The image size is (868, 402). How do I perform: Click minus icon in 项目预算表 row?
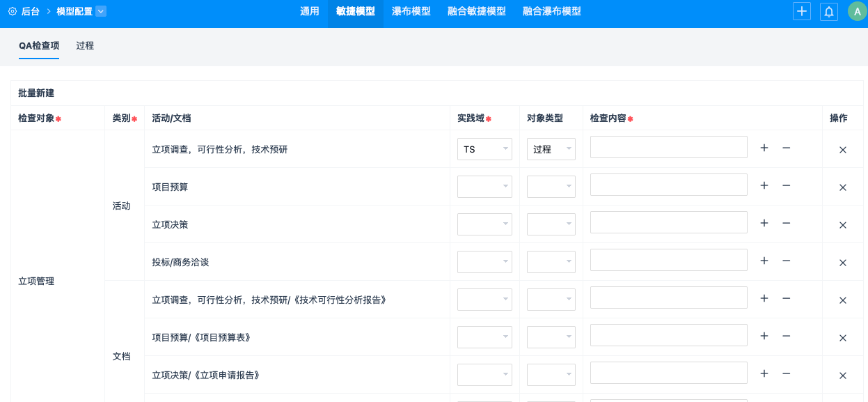click(786, 336)
